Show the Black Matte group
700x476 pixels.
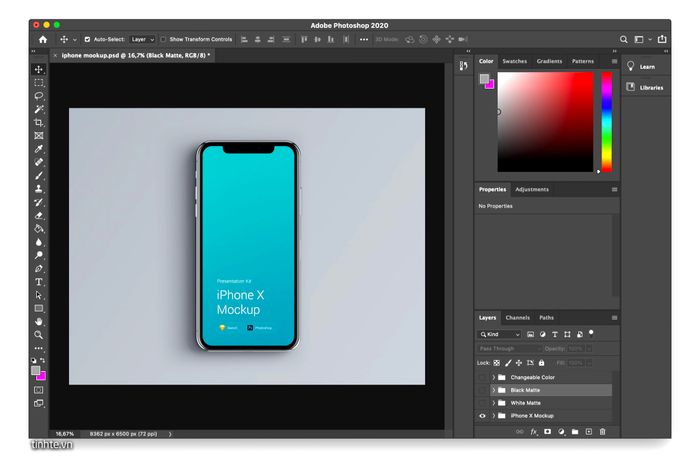[482, 390]
